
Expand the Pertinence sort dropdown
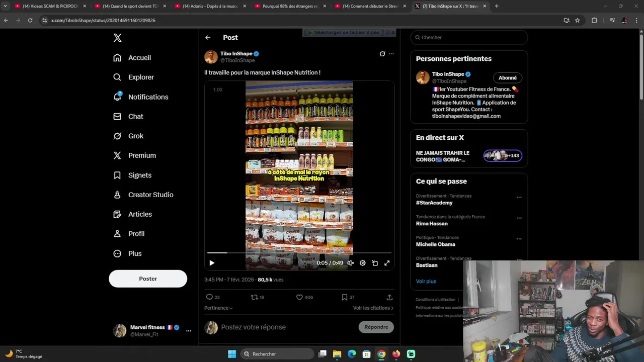tap(218, 308)
